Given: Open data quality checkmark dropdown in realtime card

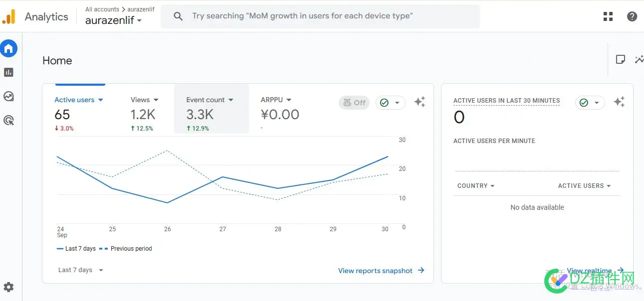Looking at the screenshot, I should point(590,103).
